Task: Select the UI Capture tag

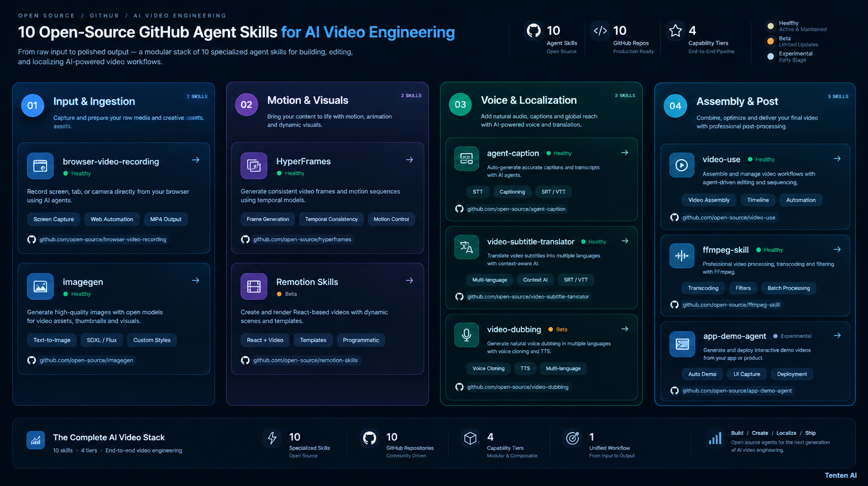Action: (x=747, y=374)
